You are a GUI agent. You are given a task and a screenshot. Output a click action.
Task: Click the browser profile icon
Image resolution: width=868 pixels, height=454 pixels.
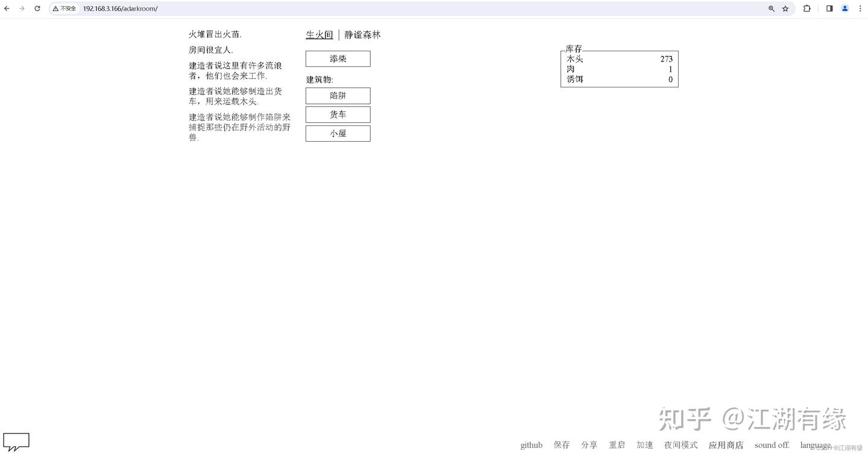coord(844,8)
